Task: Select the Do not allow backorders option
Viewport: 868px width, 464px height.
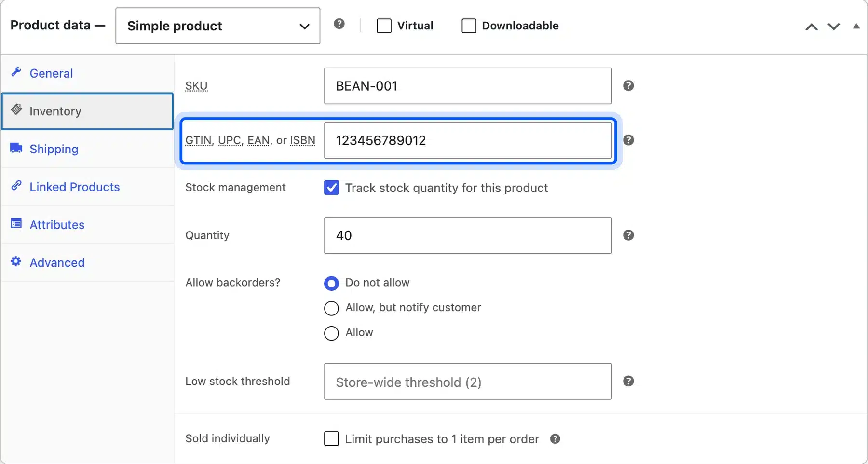Action: 332,283
